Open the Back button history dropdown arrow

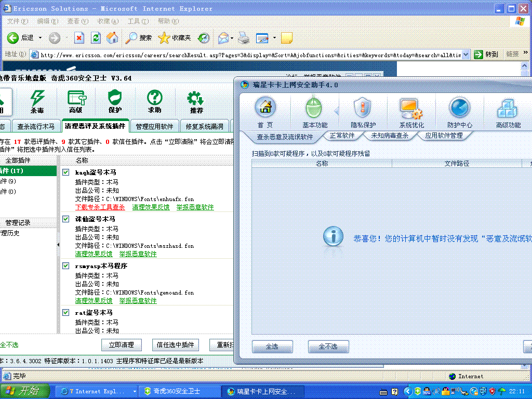tap(40, 37)
